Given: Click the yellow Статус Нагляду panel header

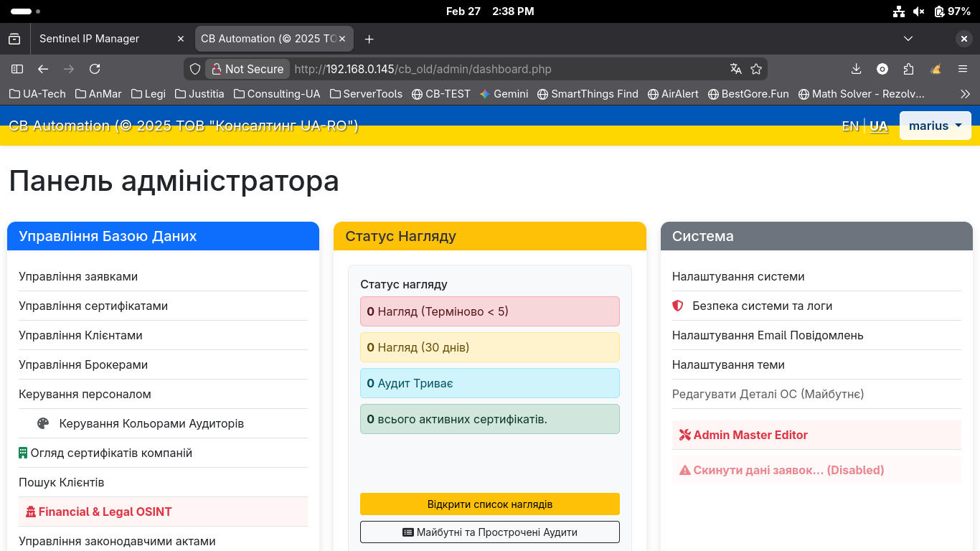Looking at the screenshot, I should (490, 235).
